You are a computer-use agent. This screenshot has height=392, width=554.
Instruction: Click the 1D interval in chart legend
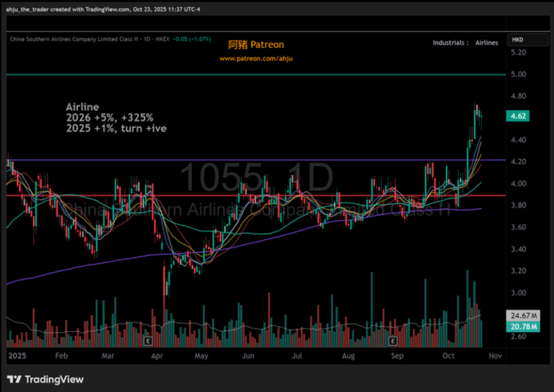(x=147, y=39)
